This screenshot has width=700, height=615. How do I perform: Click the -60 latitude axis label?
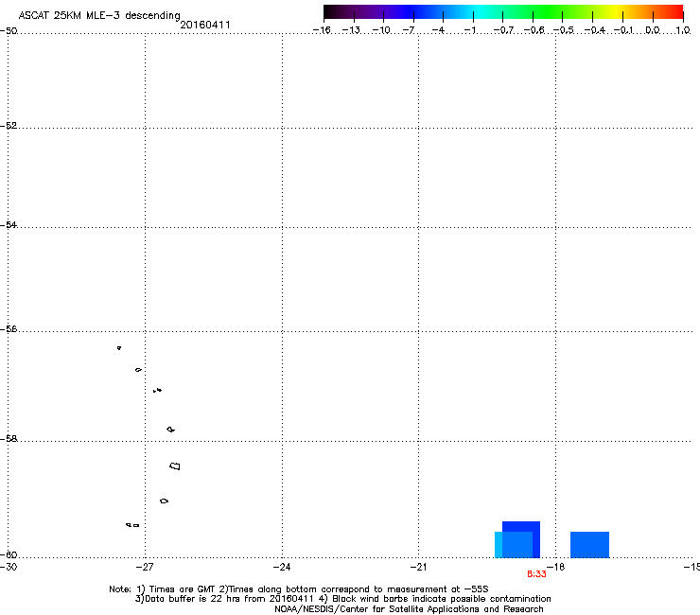9,554
